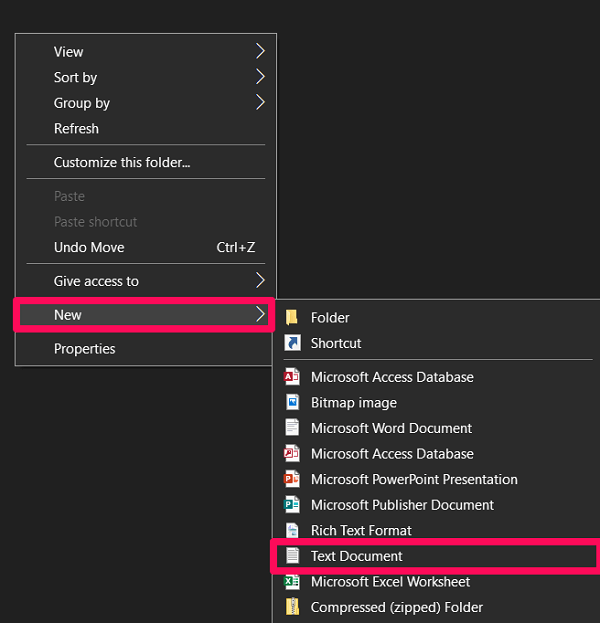Expand the Group by submenu arrow
This screenshot has height=623, width=600.
(x=260, y=103)
